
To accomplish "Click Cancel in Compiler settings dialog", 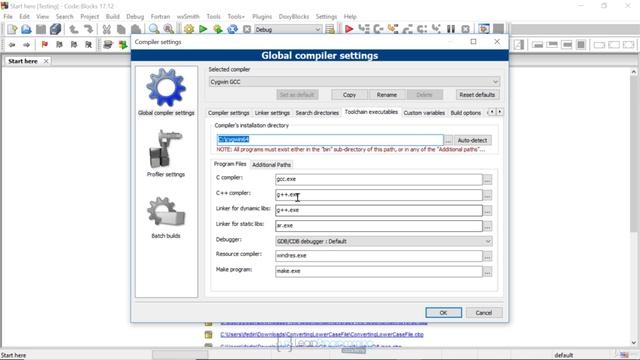I will click(484, 313).
